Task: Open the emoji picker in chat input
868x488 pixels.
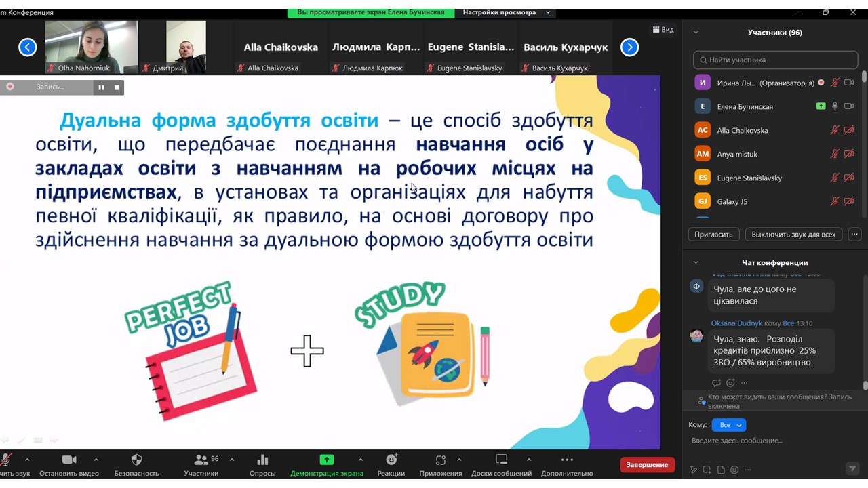Action: tap(734, 469)
